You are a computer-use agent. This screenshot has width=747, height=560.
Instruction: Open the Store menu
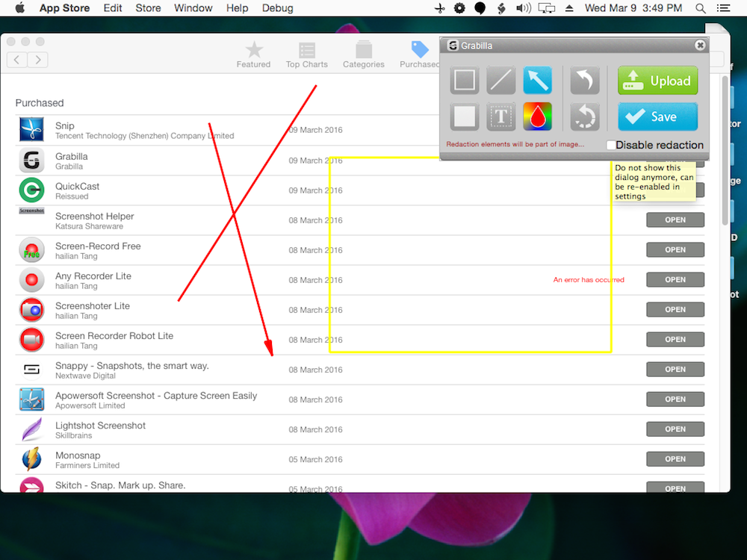pos(148,8)
